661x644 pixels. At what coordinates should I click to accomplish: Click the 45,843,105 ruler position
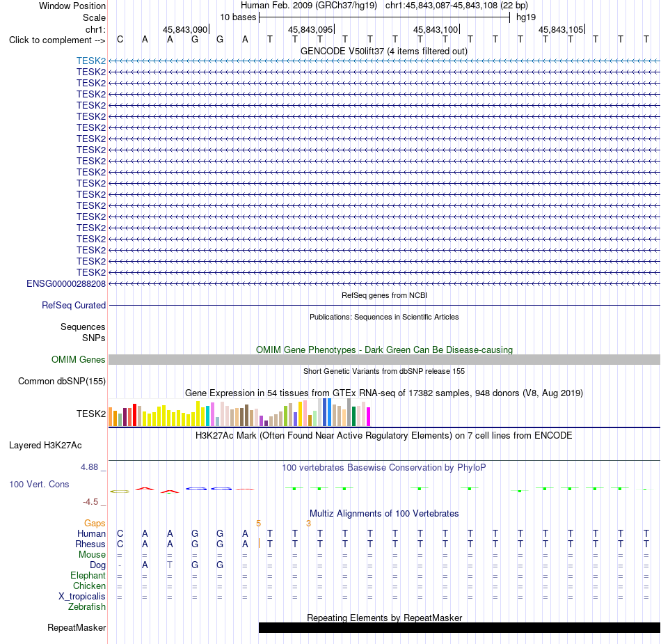[561, 29]
